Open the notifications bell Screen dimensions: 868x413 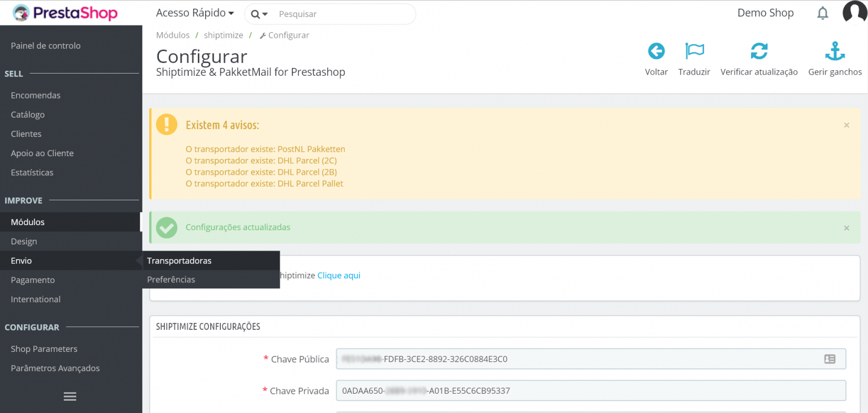823,13
